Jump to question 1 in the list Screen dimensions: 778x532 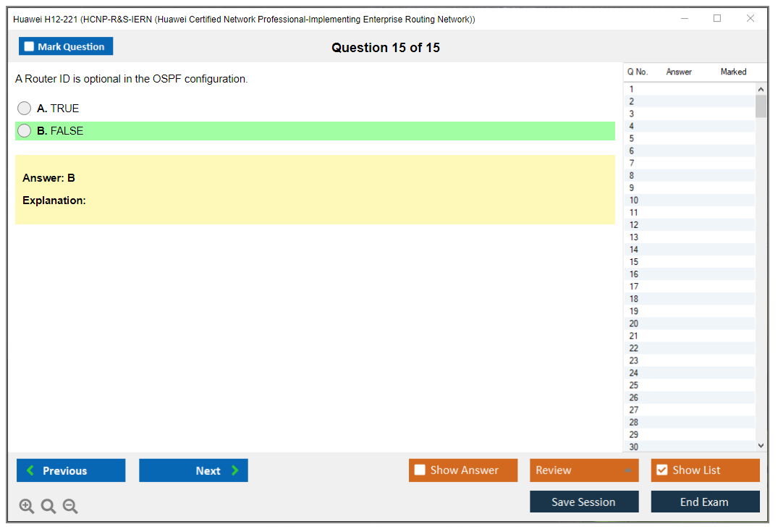pos(632,90)
